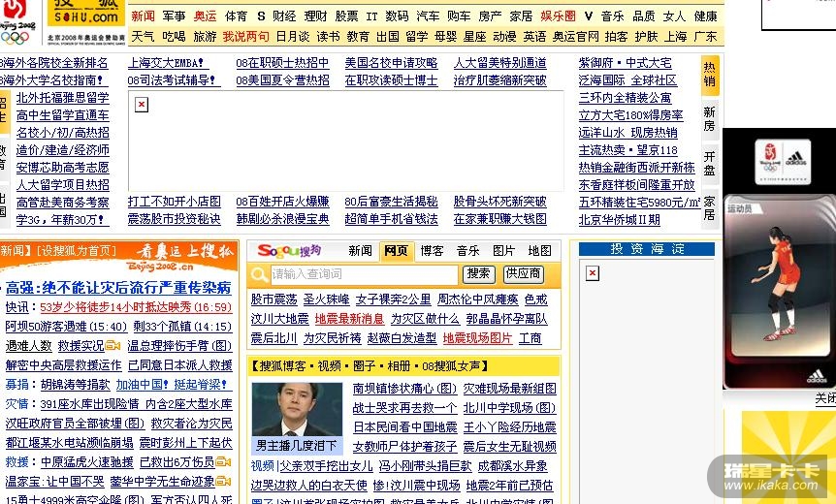The width and height of the screenshot is (836, 504).
Task: Click the volleyball athlete card in adidas ad
Action: point(779,278)
